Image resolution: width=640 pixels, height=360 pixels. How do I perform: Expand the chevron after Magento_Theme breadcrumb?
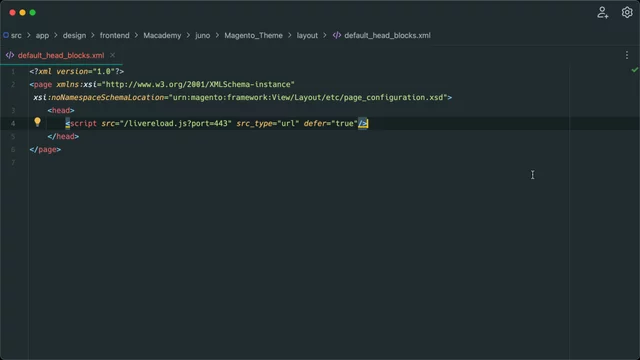pyautogui.click(x=289, y=36)
